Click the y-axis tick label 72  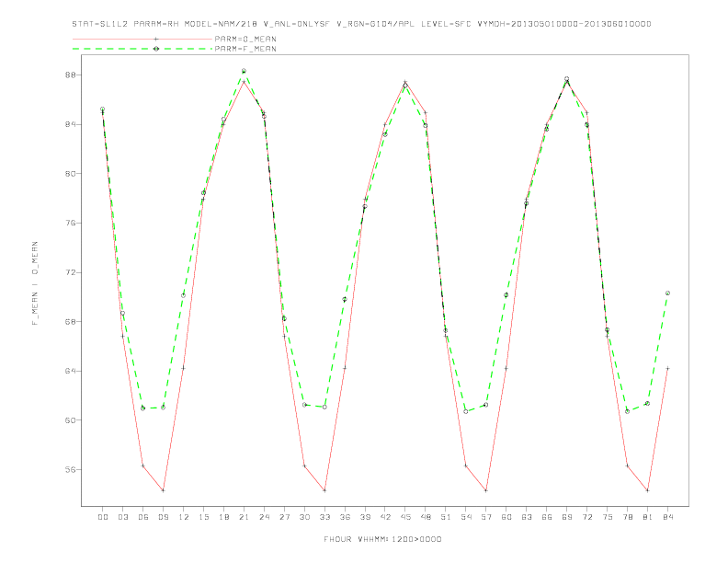[70, 272]
